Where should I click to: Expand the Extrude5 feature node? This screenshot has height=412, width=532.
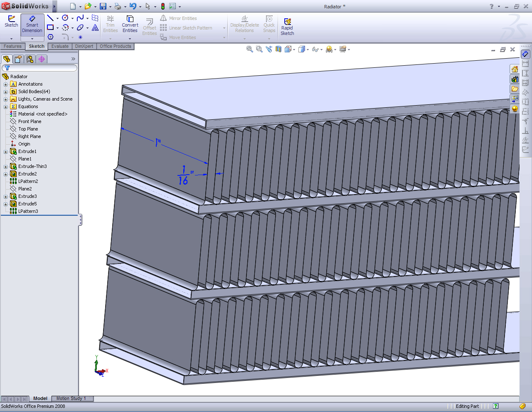click(x=5, y=204)
